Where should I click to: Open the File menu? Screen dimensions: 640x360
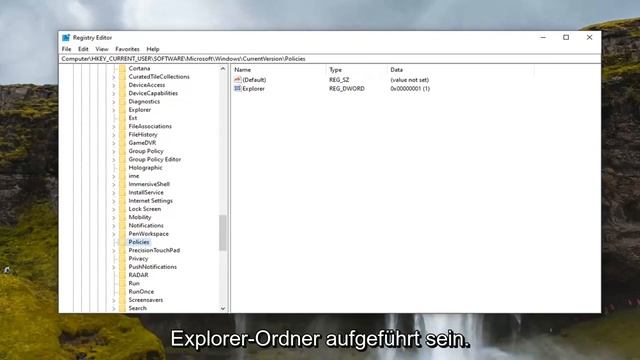pyautogui.click(x=67, y=49)
